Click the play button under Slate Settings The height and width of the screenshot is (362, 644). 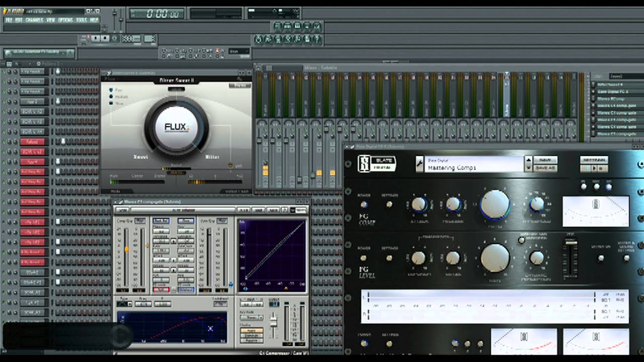pos(594,168)
